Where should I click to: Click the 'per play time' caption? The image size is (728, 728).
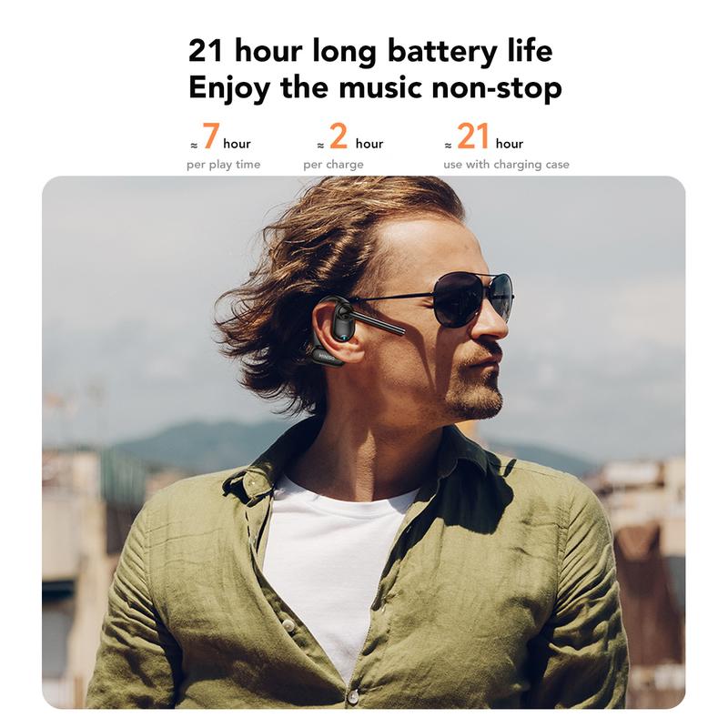[x=223, y=165]
